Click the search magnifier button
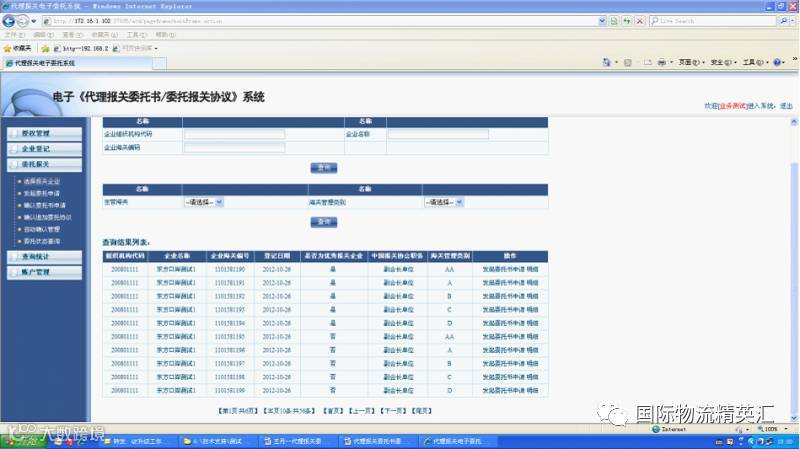Image resolution: width=800 pixels, height=449 pixels. click(783, 21)
